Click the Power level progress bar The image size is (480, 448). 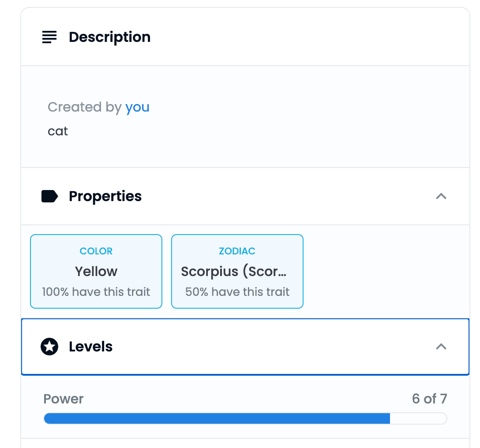point(245,418)
